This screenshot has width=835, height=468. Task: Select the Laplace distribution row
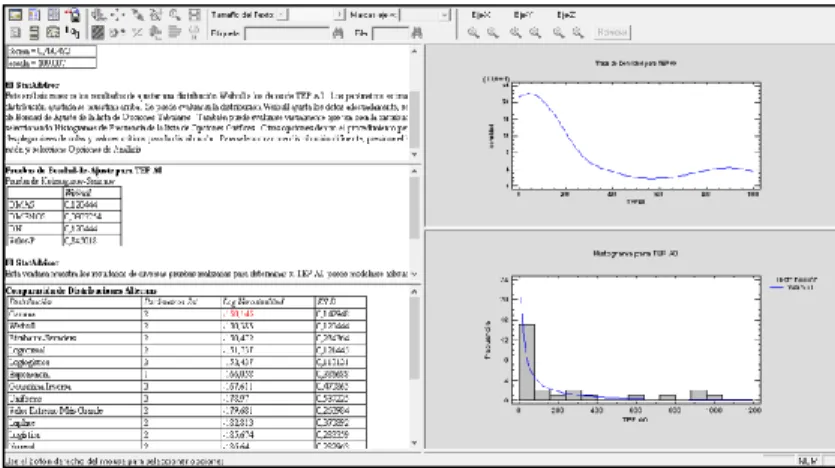click(x=187, y=423)
